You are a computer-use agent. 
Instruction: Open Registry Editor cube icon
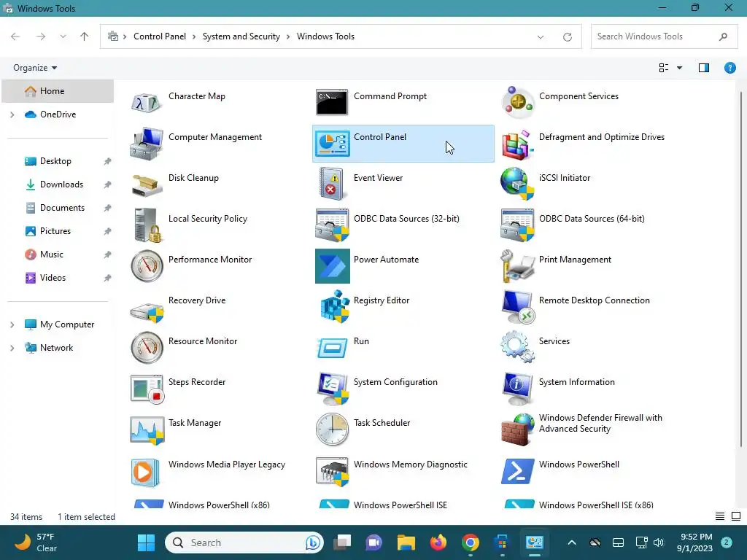pos(334,307)
